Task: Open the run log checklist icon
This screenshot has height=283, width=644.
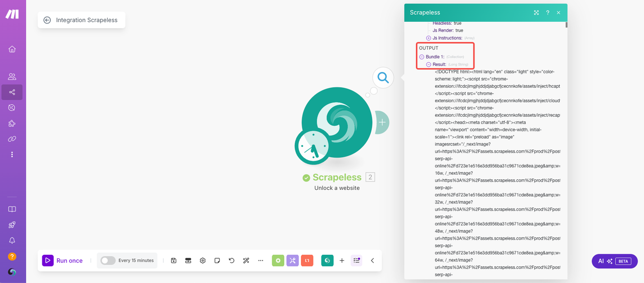Action: tap(357, 260)
